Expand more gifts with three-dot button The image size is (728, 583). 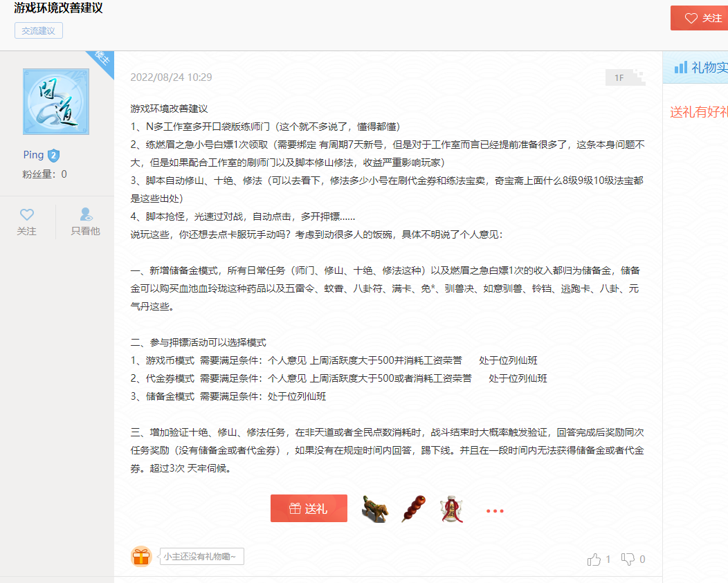(x=495, y=511)
